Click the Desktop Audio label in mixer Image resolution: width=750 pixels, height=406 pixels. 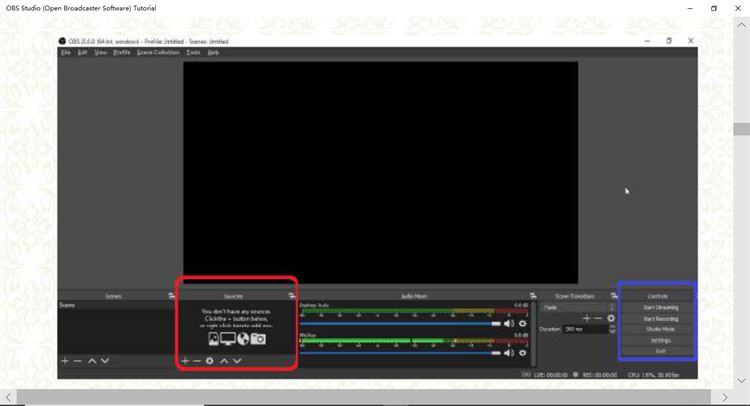(x=314, y=305)
